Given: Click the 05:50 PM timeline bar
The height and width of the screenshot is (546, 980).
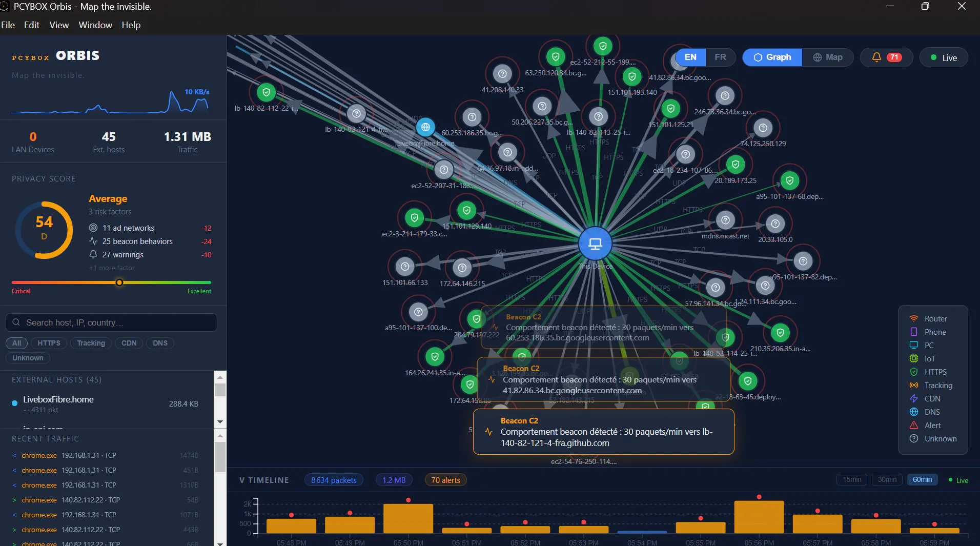Looking at the screenshot, I should pos(408,518).
